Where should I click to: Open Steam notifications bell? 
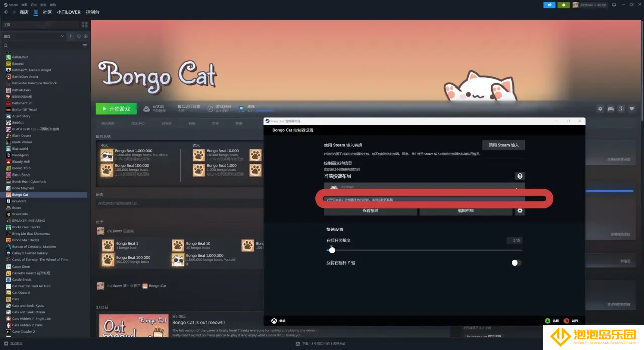pos(563,5)
